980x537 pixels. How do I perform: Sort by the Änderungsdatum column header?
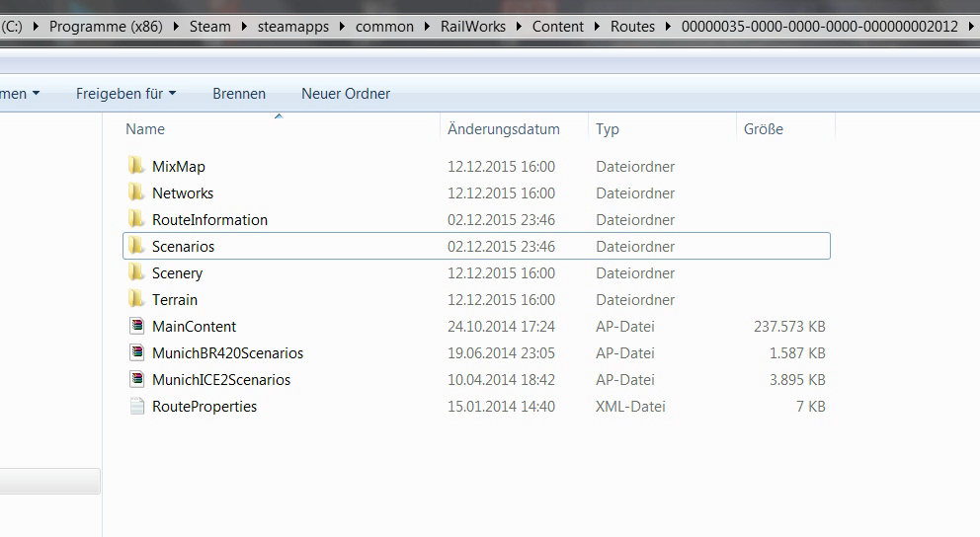pos(503,129)
